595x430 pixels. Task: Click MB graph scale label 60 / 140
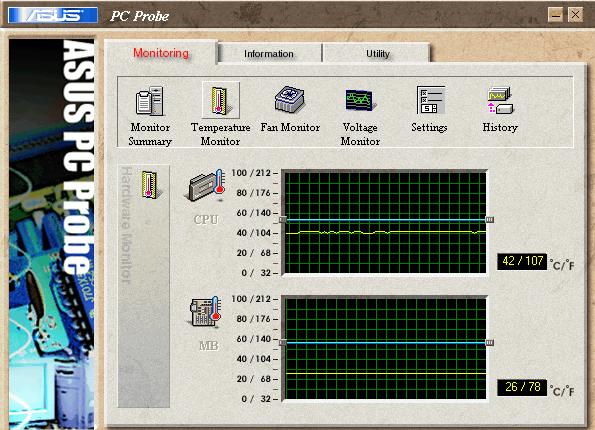253,339
